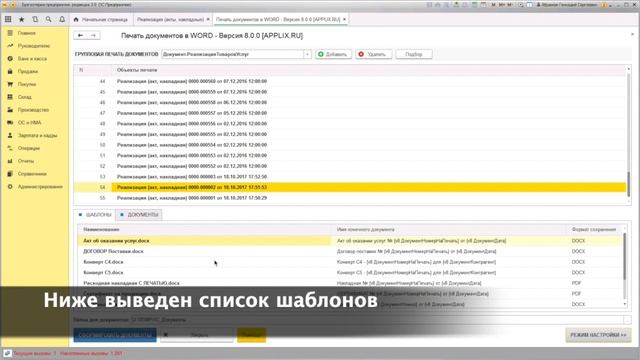Click the PDF format cell of Расходная накладная
This screenshot has width=640, height=360.
tap(576, 283)
